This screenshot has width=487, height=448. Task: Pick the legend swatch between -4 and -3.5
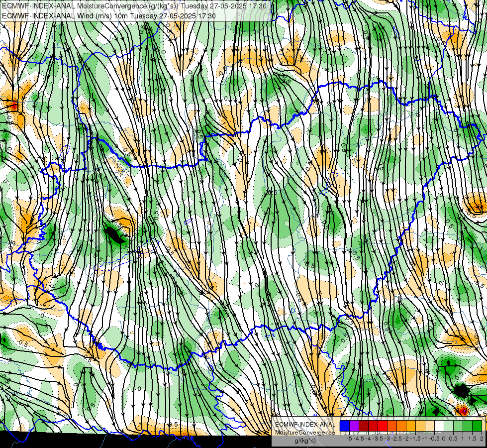click(373, 426)
